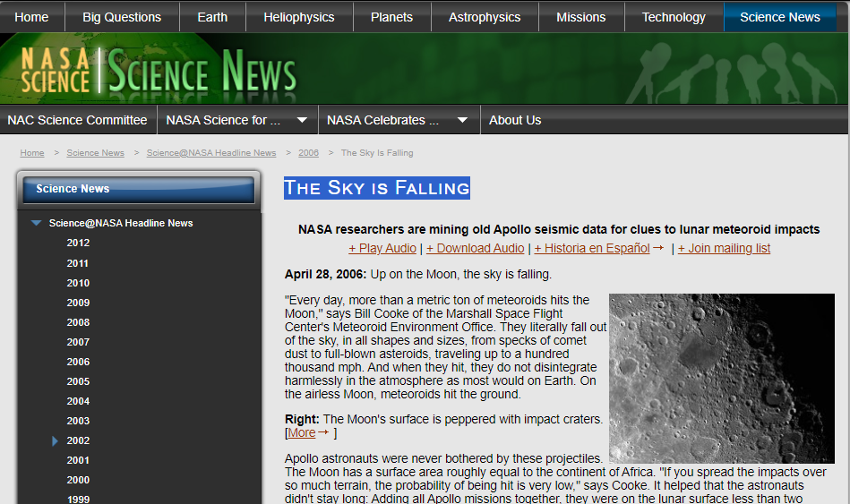This screenshot has height=504, width=850.
Task: Open Big Questions menu item
Action: coord(122,17)
